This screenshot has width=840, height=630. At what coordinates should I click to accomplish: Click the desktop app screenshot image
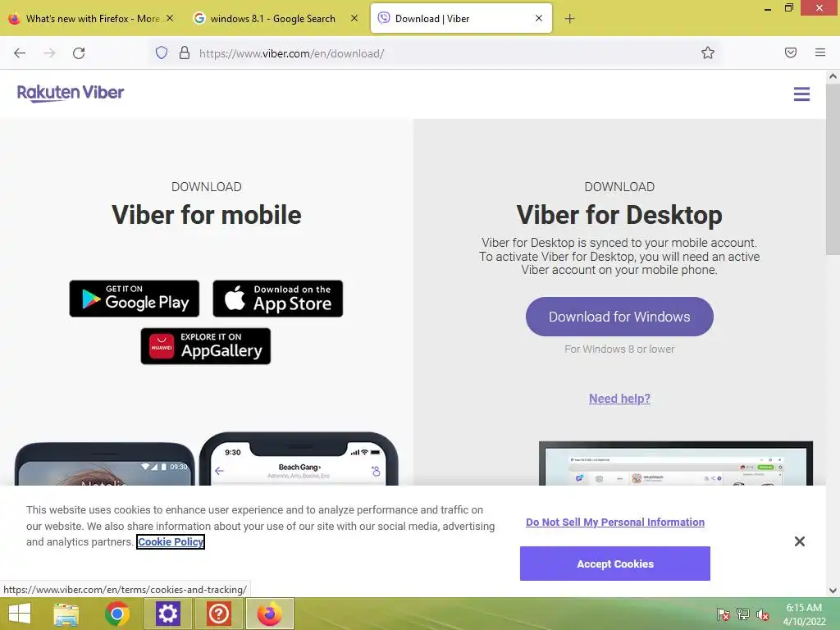click(676, 463)
